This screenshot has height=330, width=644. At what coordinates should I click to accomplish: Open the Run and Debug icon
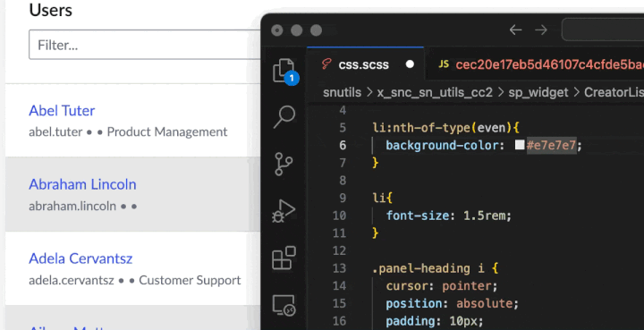(x=284, y=211)
